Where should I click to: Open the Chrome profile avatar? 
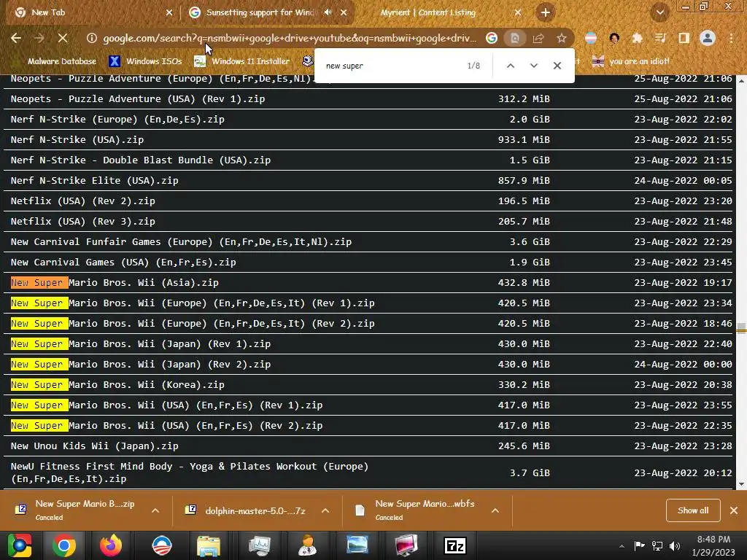tap(708, 38)
